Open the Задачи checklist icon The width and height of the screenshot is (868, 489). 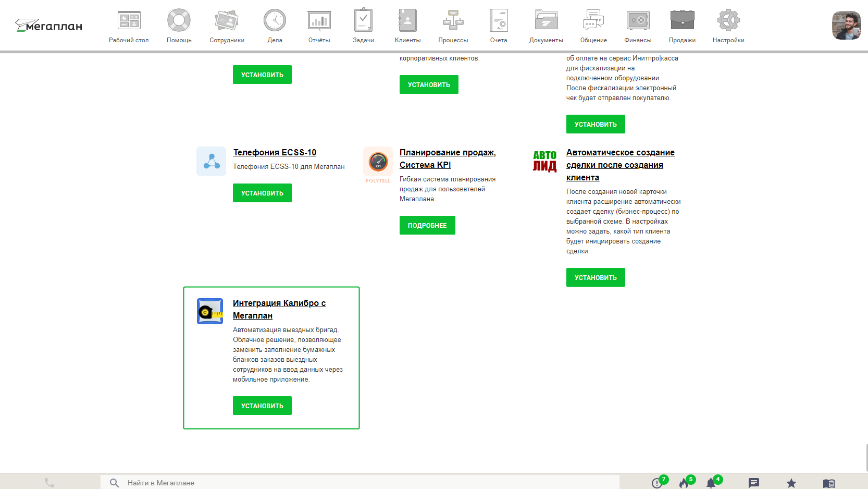tap(363, 20)
